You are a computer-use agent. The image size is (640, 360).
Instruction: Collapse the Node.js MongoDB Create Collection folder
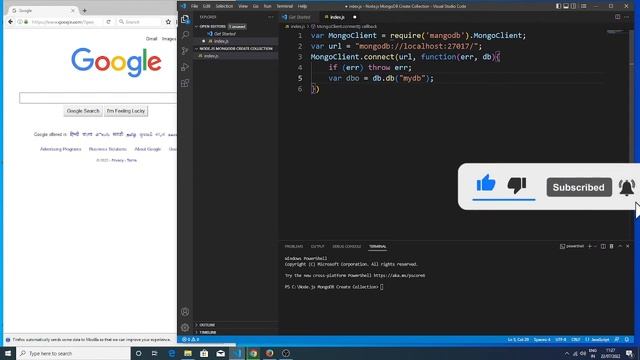(x=236, y=49)
